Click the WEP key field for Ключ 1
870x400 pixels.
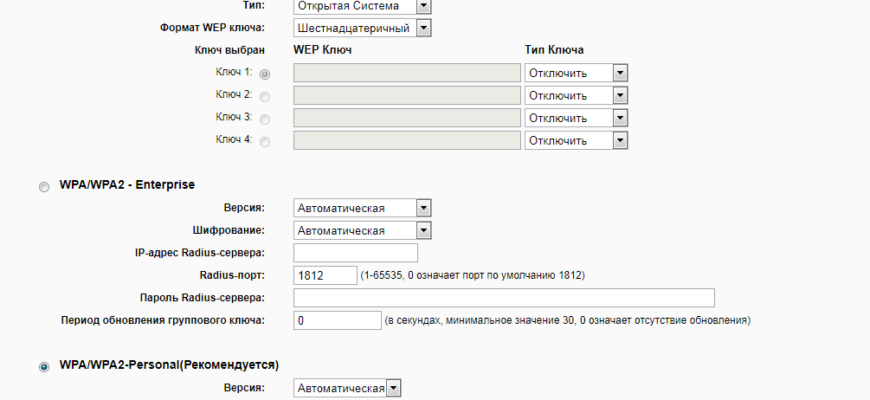(x=407, y=73)
